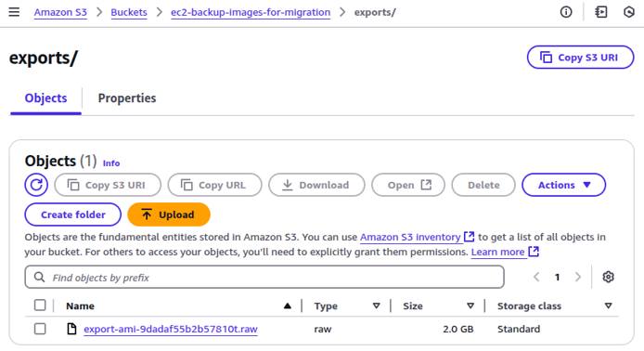Viewport: 644px width, 351px height.
Task: Open ec2-backup-images-for-migration breadcrumb link
Action: [251, 12]
